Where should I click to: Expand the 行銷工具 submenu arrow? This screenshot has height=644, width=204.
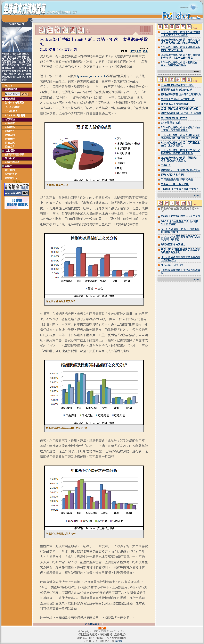click(31, 147)
